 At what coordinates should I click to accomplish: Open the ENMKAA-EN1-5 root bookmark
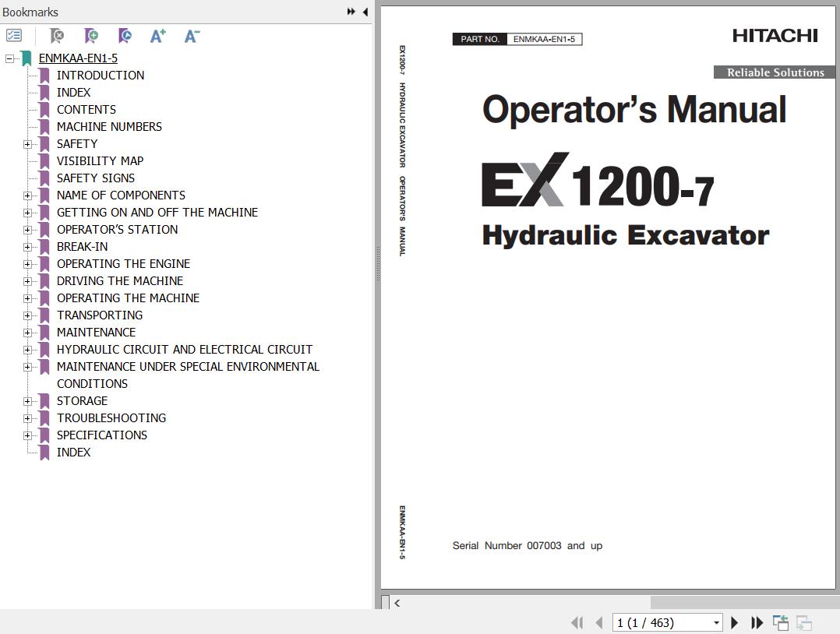click(x=78, y=58)
